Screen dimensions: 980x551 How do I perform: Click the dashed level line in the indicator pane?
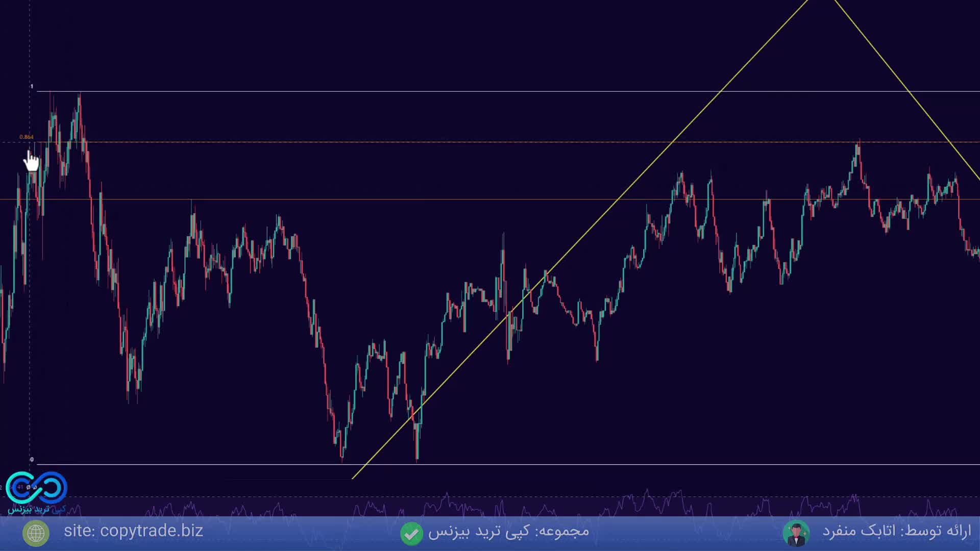coord(306,496)
